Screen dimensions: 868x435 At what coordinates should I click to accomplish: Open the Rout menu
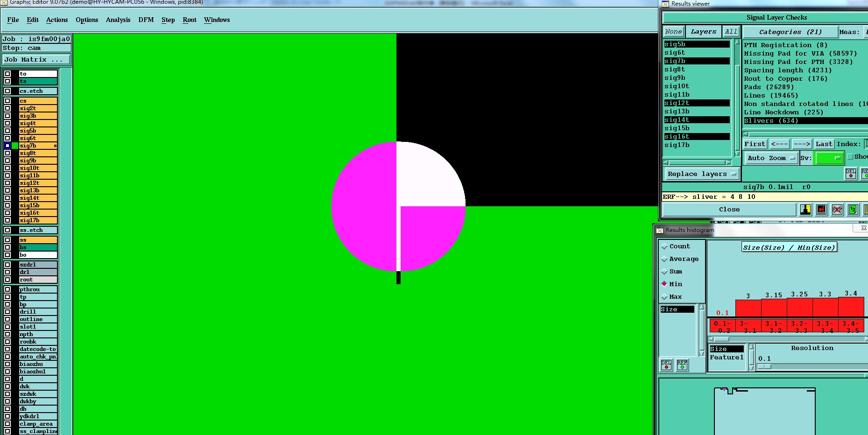(190, 20)
